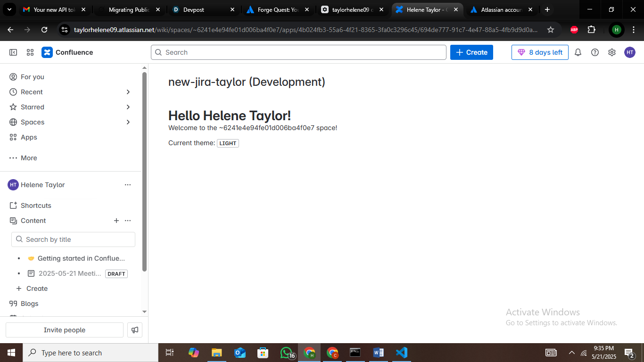644x362 pixels.
Task: Click the 8 days left trial button
Action: tap(540, 52)
